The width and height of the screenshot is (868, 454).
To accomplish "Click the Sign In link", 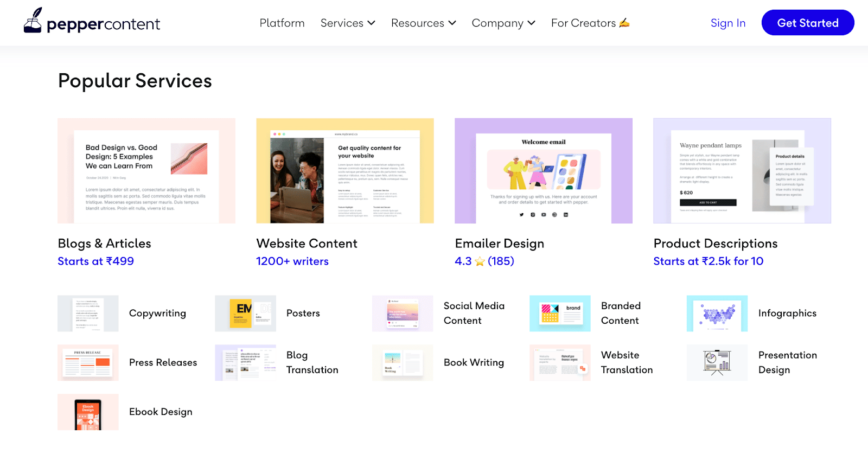I will click(x=727, y=23).
